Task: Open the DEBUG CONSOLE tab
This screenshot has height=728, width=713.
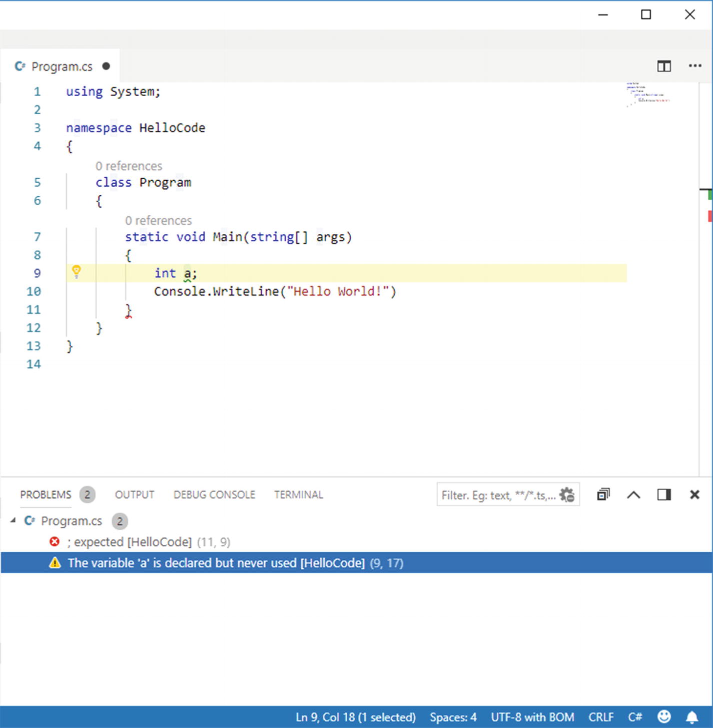Action: [214, 495]
